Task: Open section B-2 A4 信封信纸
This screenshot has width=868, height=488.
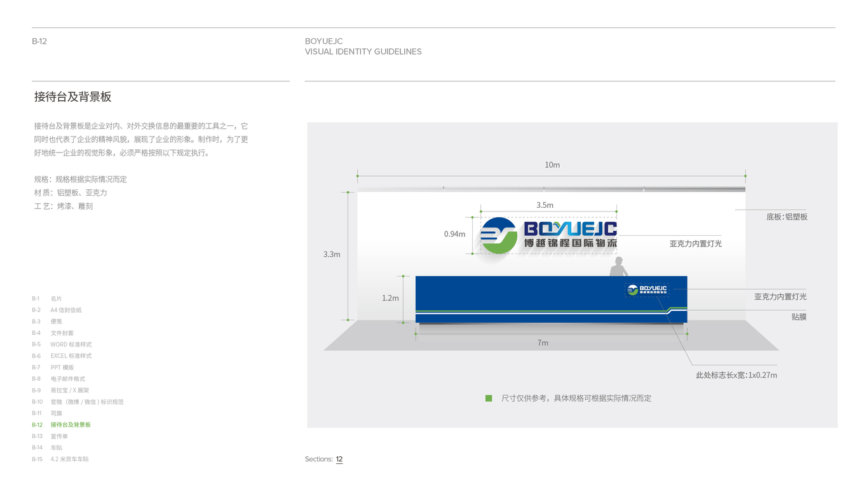Action: (x=57, y=310)
